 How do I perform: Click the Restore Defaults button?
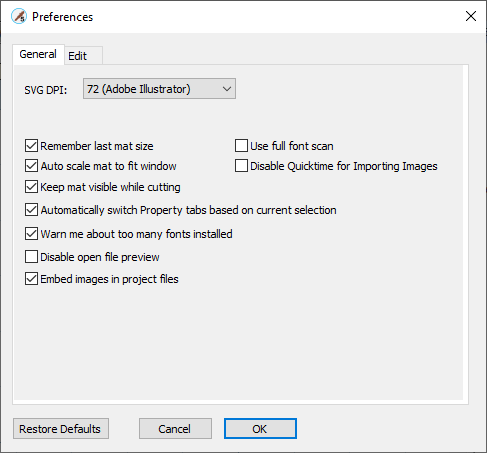pyautogui.click(x=61, y=429)
